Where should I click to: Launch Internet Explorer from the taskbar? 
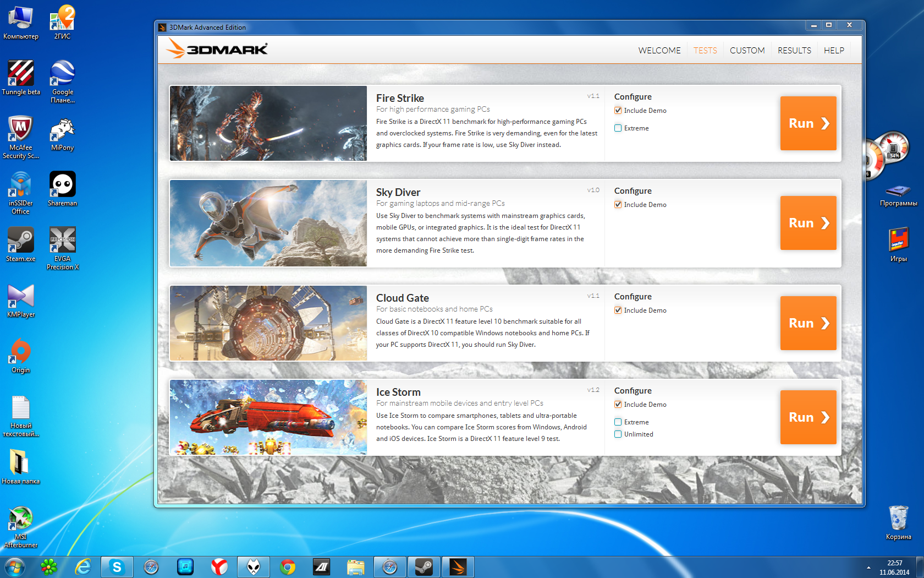click(83, 567)
